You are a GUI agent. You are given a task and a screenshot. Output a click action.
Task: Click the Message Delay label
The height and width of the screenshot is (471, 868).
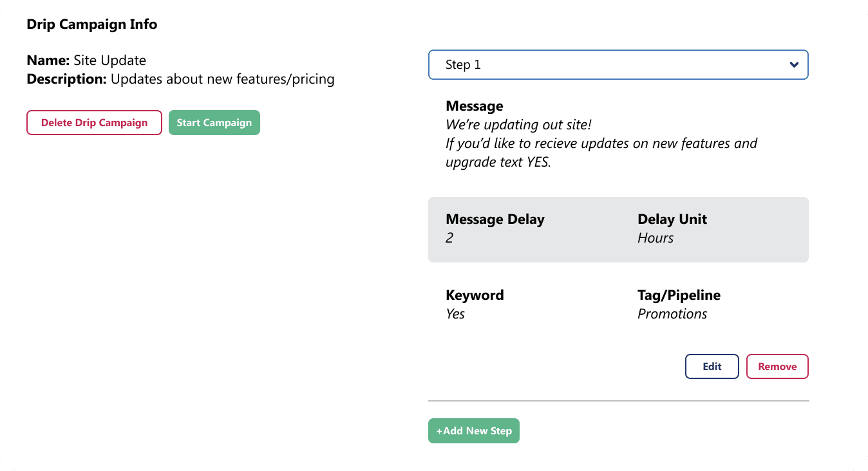tap(495, 219)
